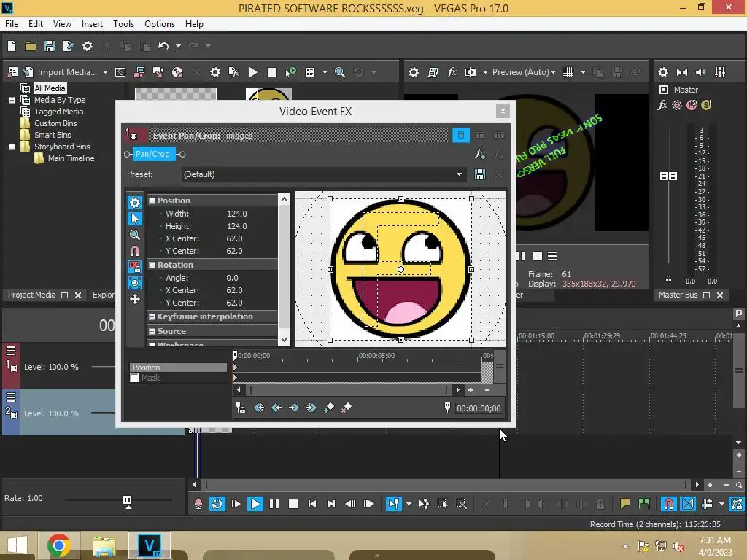The width and height of the screenshot is (747, 560).
Task: Jump to first keyframe
Action: (259, 408)
